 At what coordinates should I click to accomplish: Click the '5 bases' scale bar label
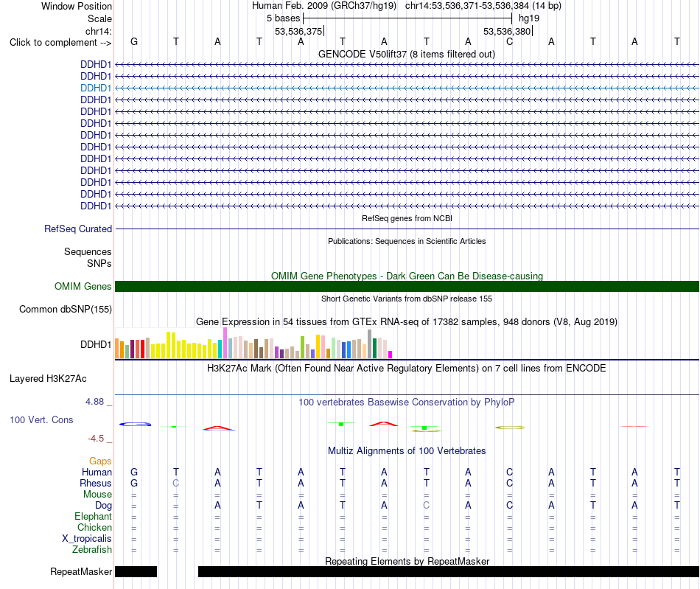point(284,18)
